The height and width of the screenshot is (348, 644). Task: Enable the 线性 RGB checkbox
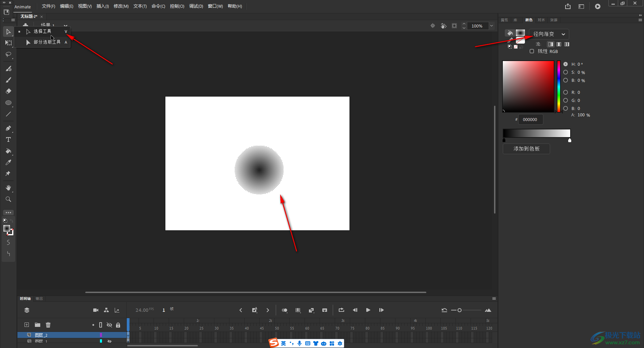(532, 51)
